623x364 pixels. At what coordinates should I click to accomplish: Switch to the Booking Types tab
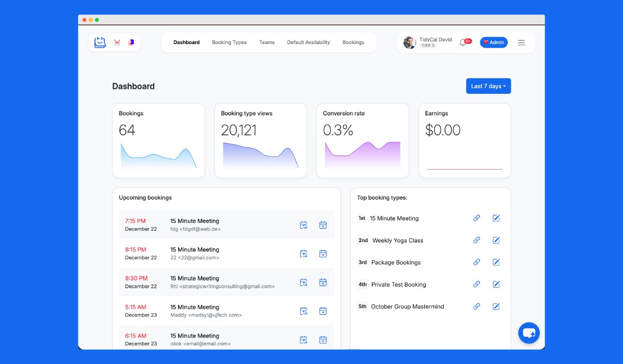[x=229, y=43]
